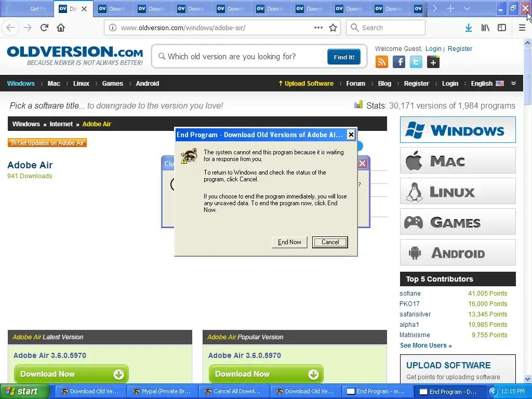Click Cancel in End Program dialog
This screenshot has width=532, height=399.
point(330,242)
